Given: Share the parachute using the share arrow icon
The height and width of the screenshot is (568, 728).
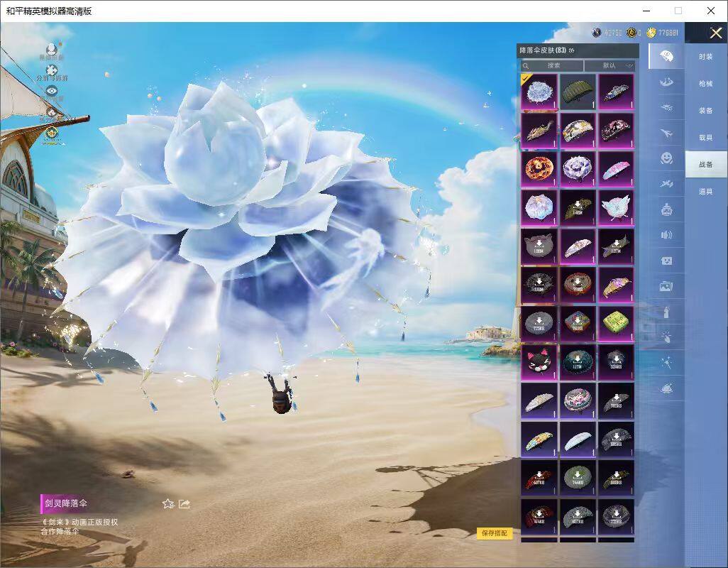Looking at the screenshot, I should pos(184,504).
